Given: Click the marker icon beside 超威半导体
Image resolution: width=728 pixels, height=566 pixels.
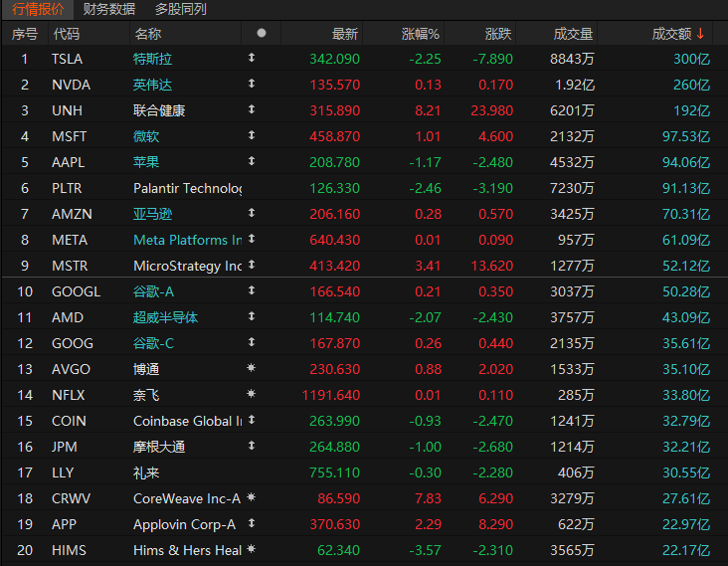Looking at the screenshot, I should tap(252, 317).
